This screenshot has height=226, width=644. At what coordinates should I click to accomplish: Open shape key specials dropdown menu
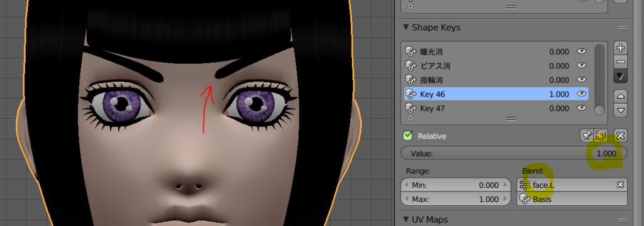[x=621, y=77]
